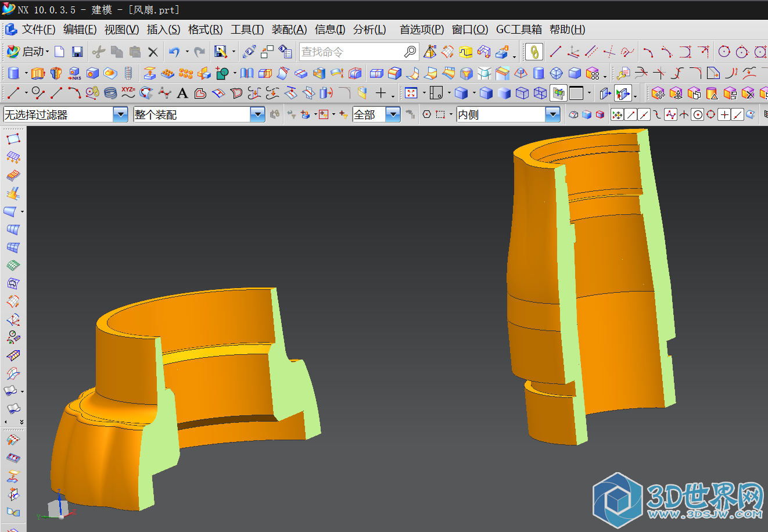Click the Extrude icon
Viewport: 768px width, 532px height.
pyautogui.click(x=38, y=73)
